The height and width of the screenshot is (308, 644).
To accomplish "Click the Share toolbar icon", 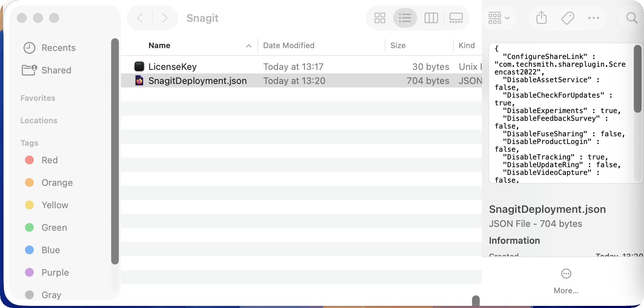I will (x=542, y=18).
